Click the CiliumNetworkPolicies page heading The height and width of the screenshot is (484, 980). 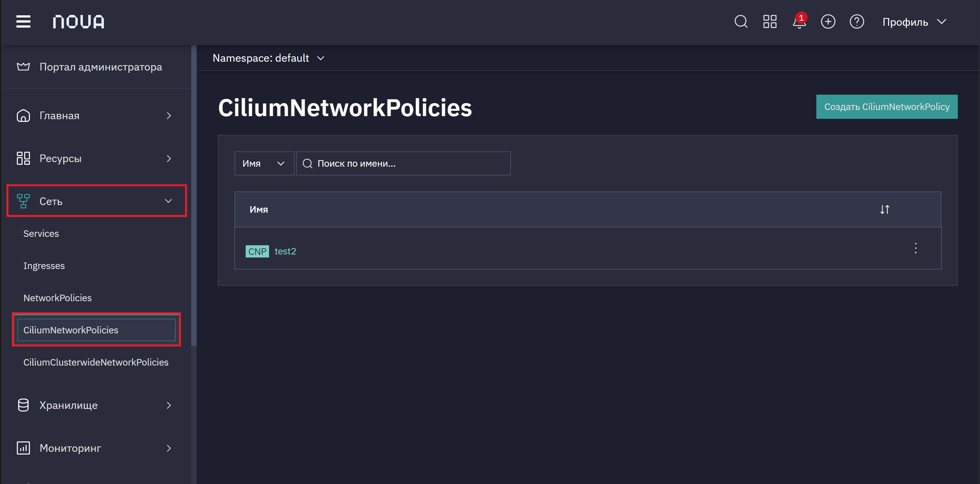pos(345,108)
